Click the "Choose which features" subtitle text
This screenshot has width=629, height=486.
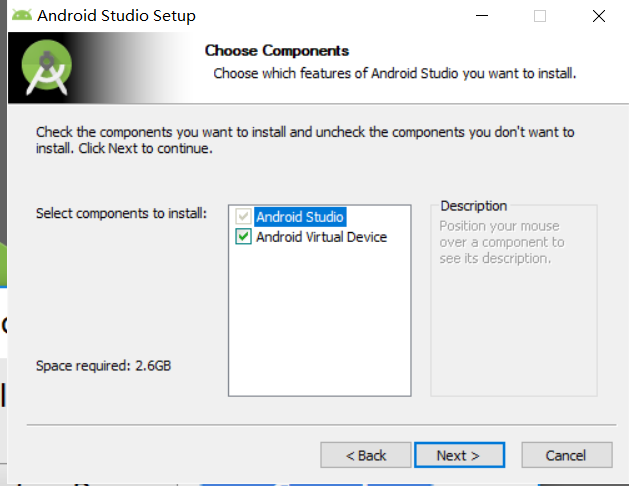click(395, 73)
